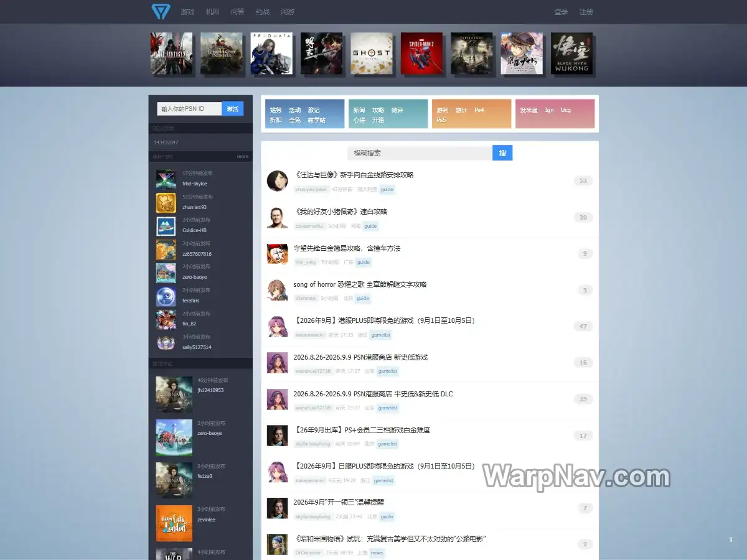Screen dimensions: 747x560
Task: Open the 约战 navigation menu item
Action: coord(263,12)
